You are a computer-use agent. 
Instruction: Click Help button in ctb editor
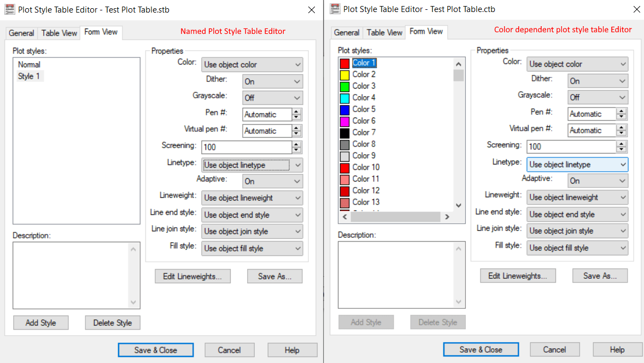coord(617,350)
